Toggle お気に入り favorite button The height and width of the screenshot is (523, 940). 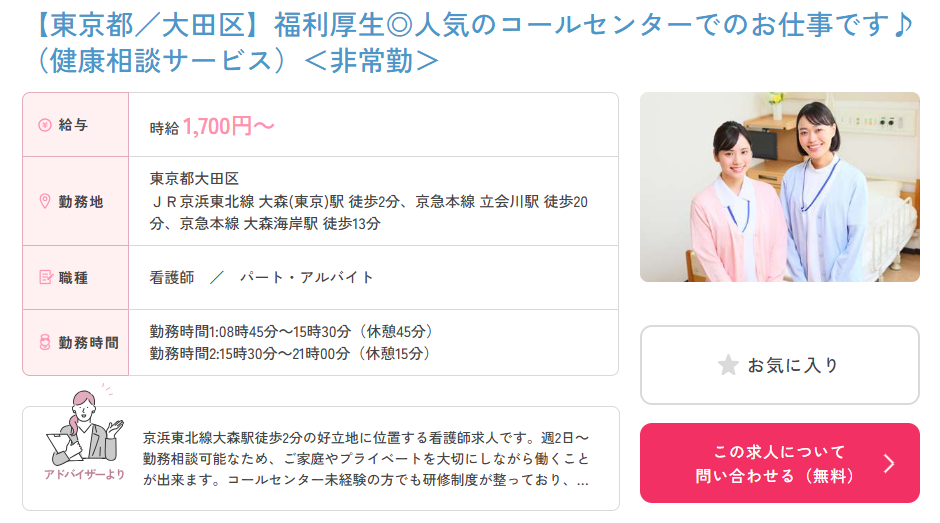pyautogui.click(x=779, y=365)
